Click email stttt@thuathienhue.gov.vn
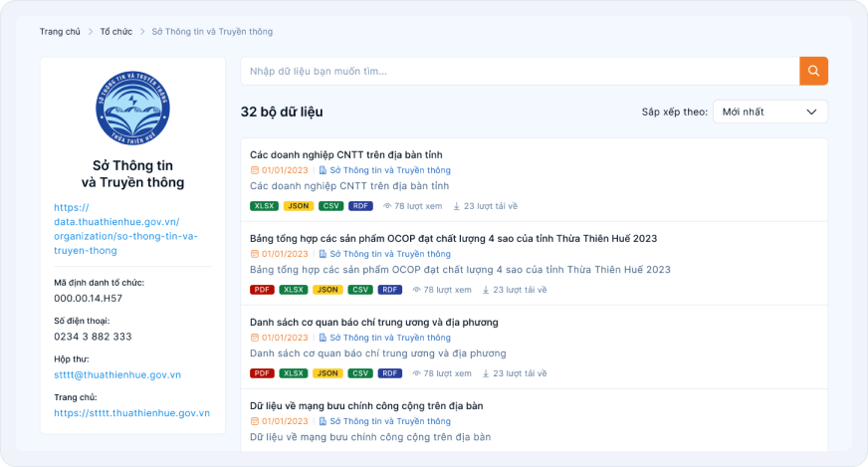868x467 pixels. (117, 375)
